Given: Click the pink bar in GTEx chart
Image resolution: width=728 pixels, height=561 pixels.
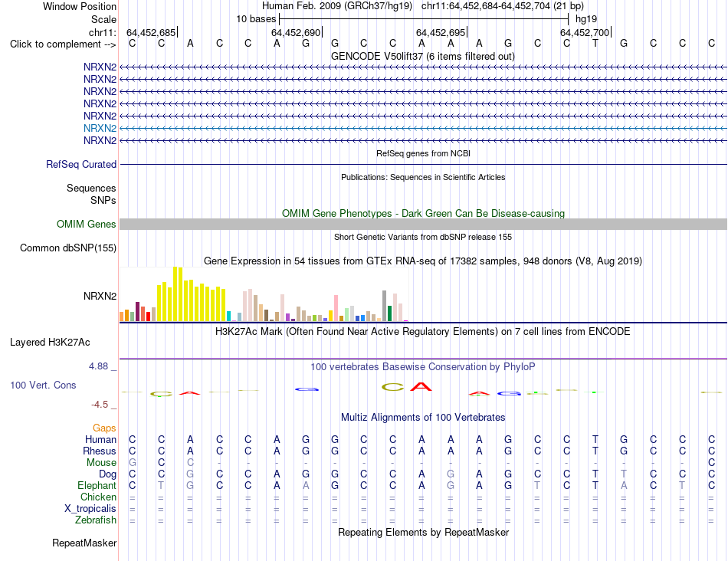Looking at the screenshot, I should [336, 308].
